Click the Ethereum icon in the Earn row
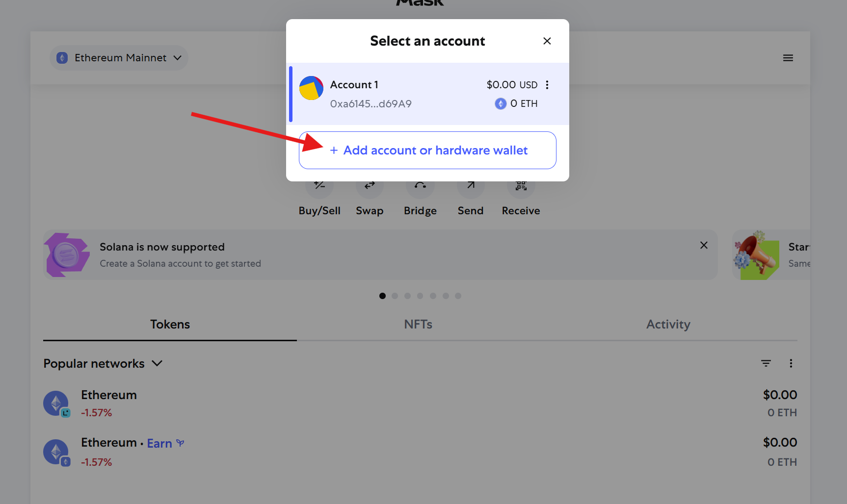 (56, 452)
